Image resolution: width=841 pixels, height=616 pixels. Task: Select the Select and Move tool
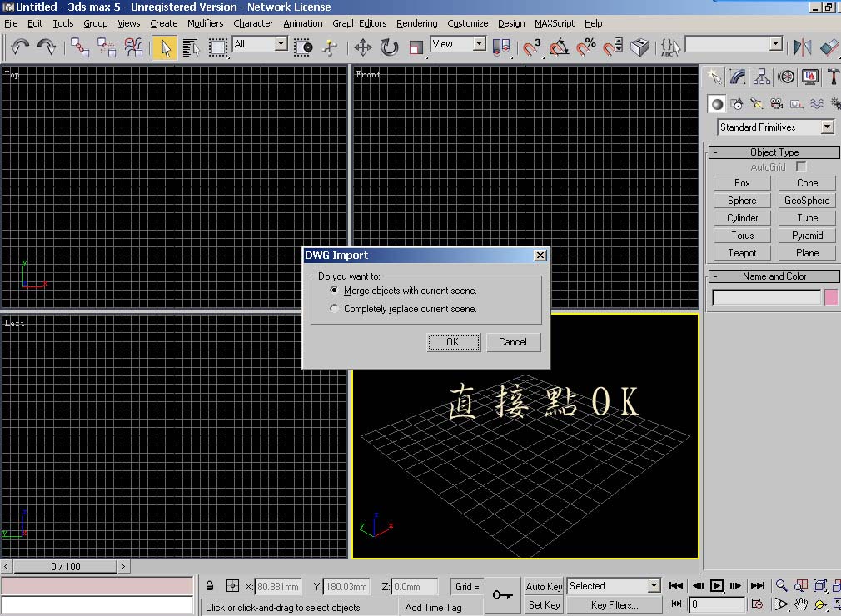tap(363, 47)
